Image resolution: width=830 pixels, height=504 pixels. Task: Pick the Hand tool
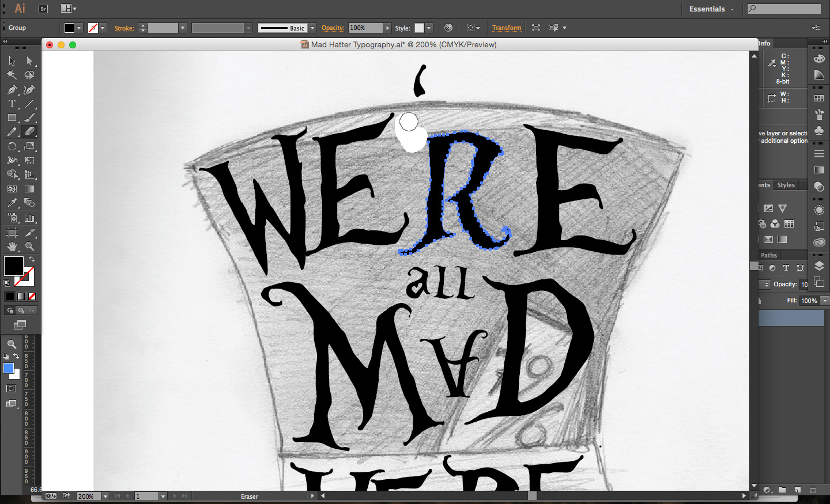tap(12, 247)
